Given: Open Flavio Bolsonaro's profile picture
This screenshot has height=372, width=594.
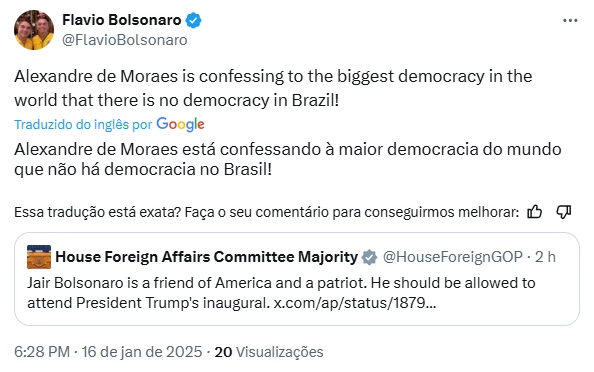Looking at the screenshot, I should coord(34,30).
